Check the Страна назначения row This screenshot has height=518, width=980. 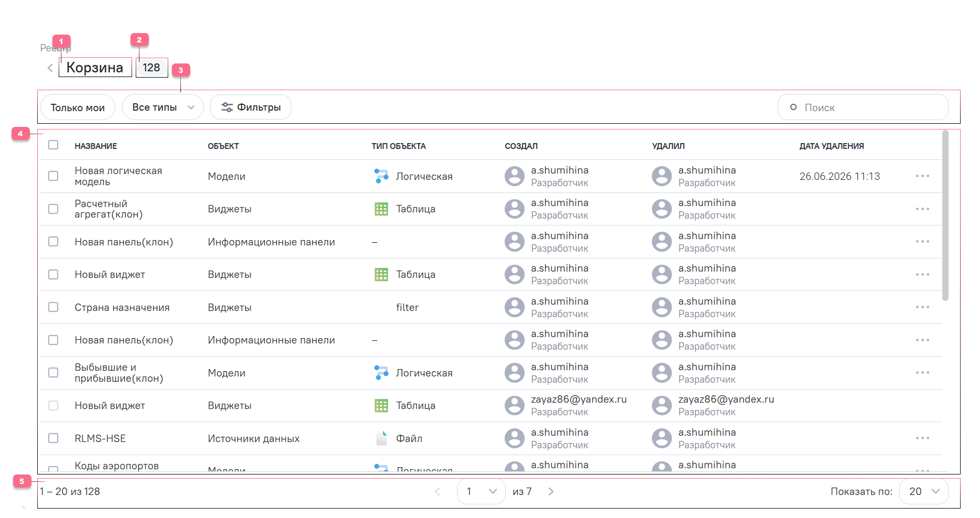point(53,307)
